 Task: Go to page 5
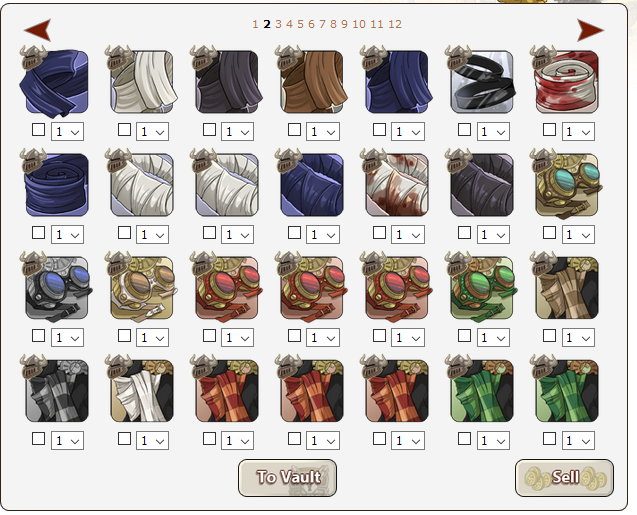click(300, 24)
